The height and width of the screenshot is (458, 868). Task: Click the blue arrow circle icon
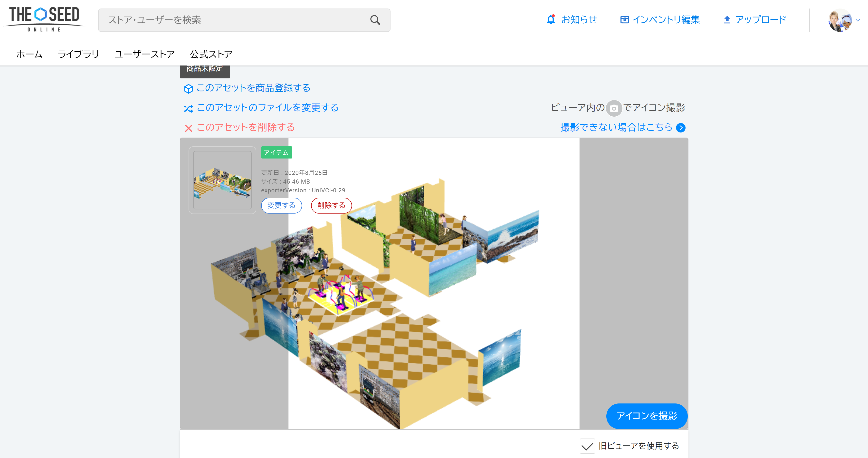681,128
